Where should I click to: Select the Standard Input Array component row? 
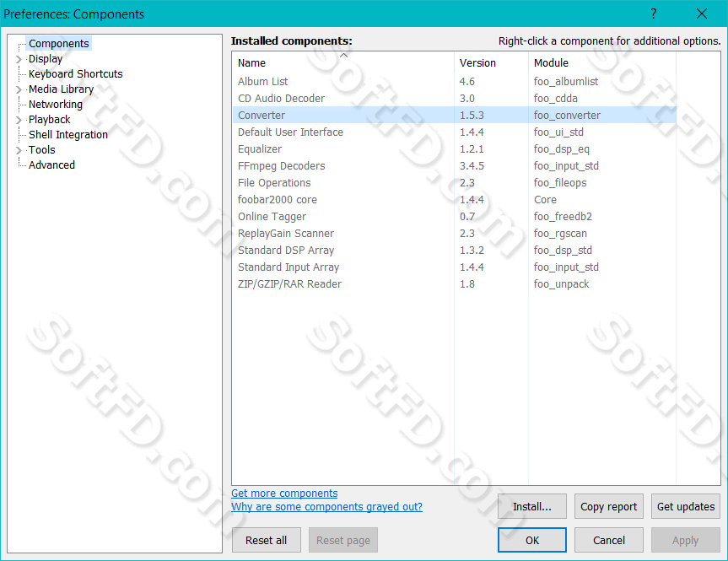(x=454, y=267)
